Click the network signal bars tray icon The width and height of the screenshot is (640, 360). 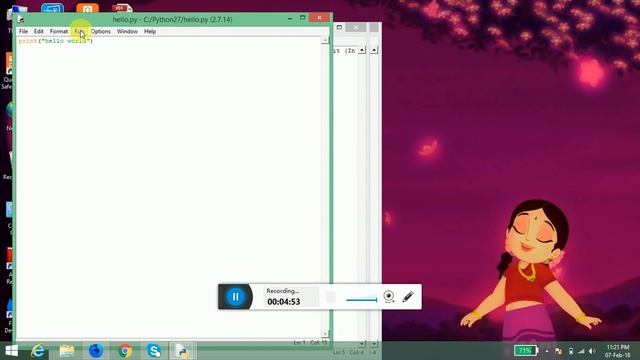581,351
